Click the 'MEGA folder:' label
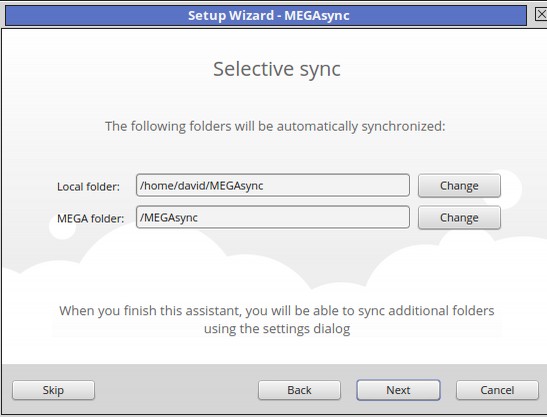 pos(91,218)
